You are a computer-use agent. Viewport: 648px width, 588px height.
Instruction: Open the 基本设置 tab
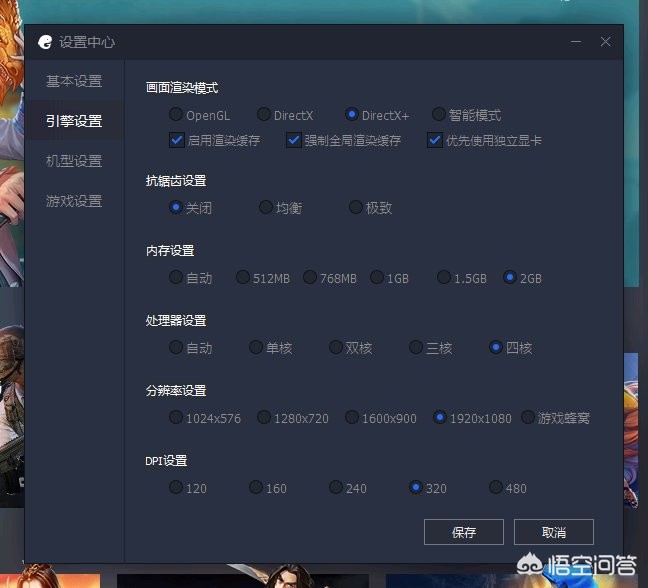coord(74,81)
